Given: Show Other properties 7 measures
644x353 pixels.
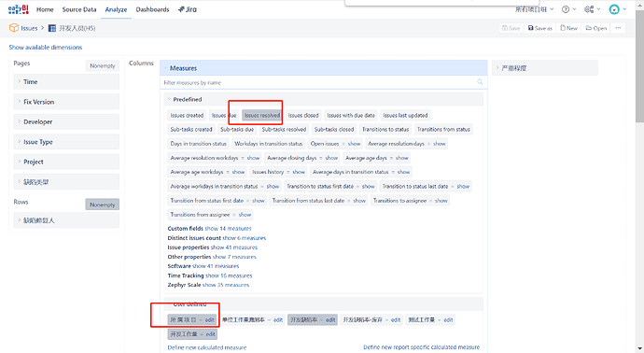Looking at the screenshot, I should click(234, 257).
